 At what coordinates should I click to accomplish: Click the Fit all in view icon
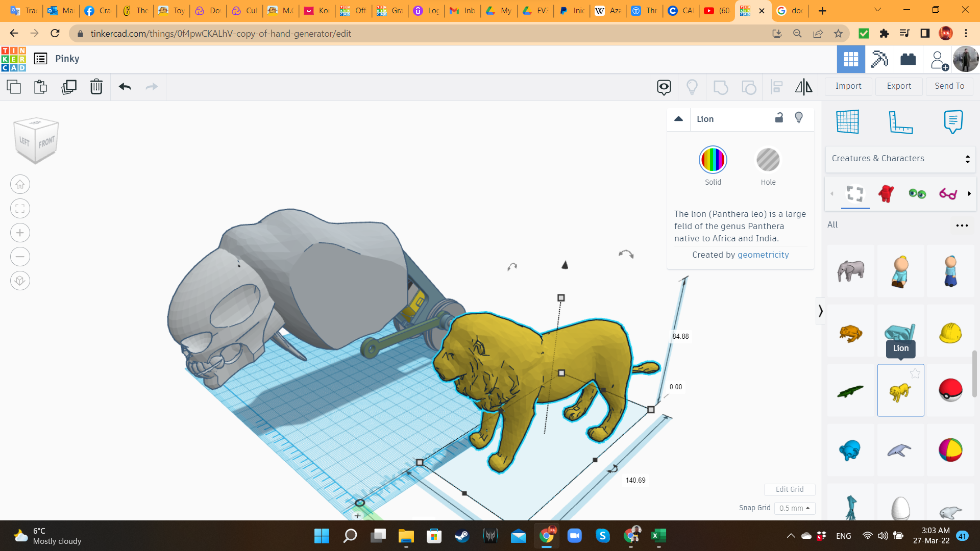tap(20, 208)
